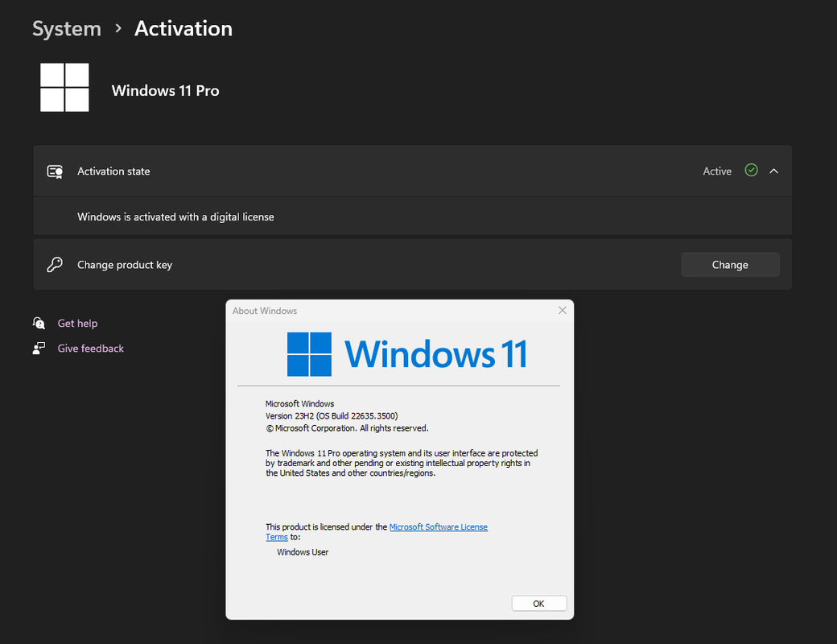Click the green activation checkmark icon
The image size is (837, 644).
pyautogui.click(x=751, y=171)
